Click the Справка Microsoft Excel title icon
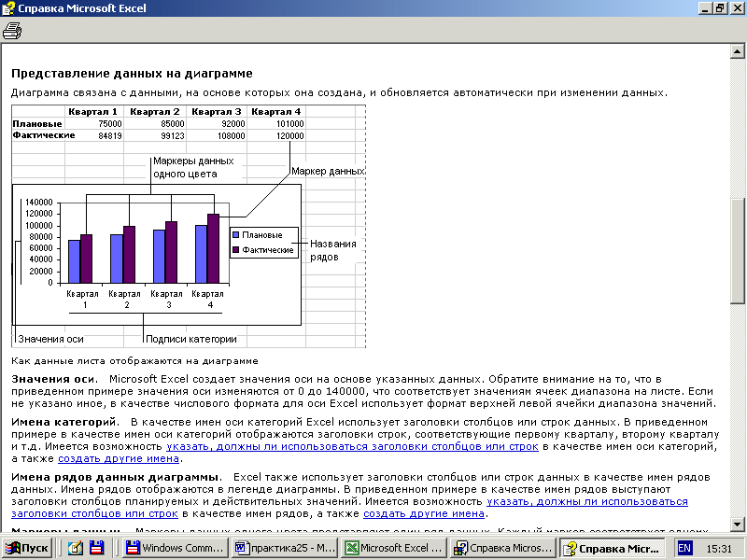The width and height of the screenshot is (747, 560). click(x=8, y=8)
